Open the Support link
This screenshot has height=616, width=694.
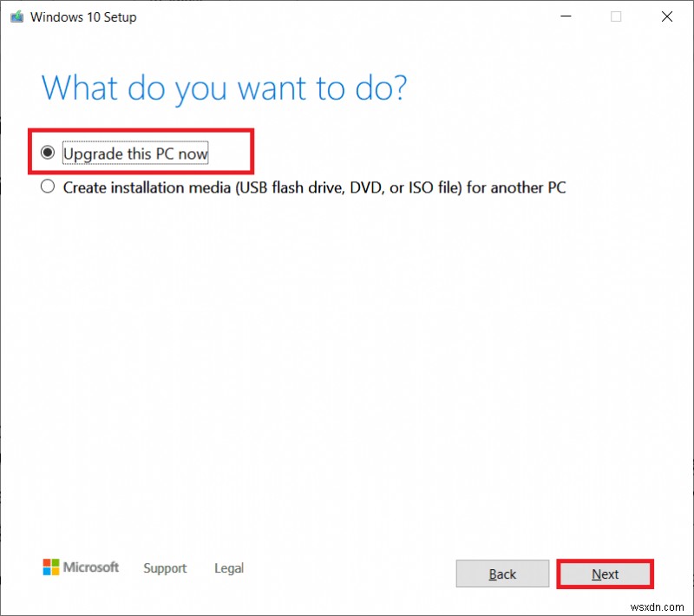165,568
